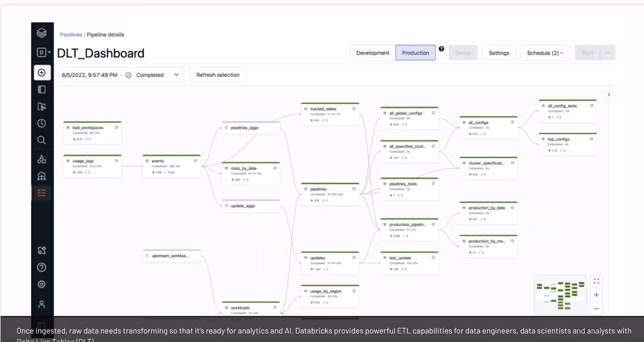Open the persona switcher D dropdown
The image size is (644, 342).
[x=43, y=53]
